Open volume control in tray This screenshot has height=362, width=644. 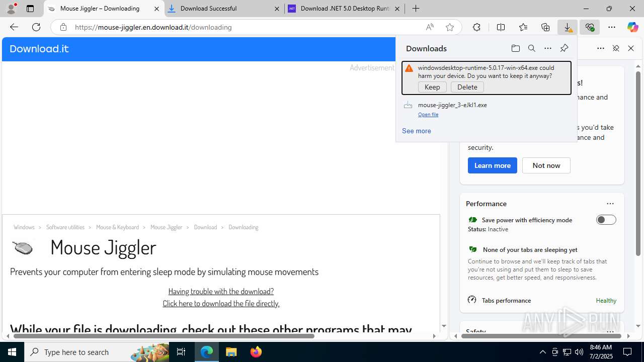[x=579, y=352]
